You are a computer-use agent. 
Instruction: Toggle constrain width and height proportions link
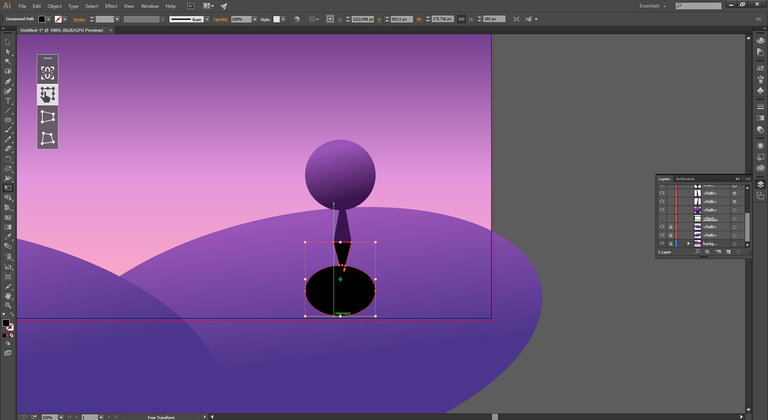click(461, 19)
